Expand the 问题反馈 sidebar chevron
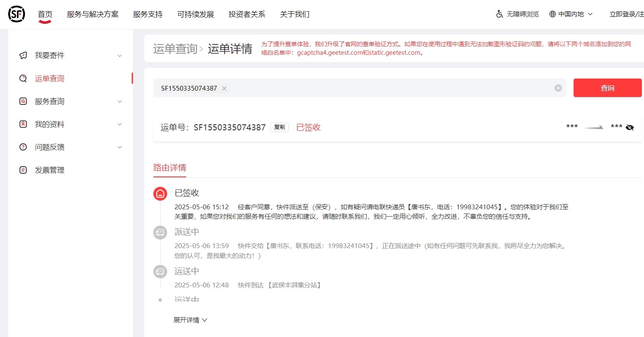This screenshot has width=644, height=337. 120,147
